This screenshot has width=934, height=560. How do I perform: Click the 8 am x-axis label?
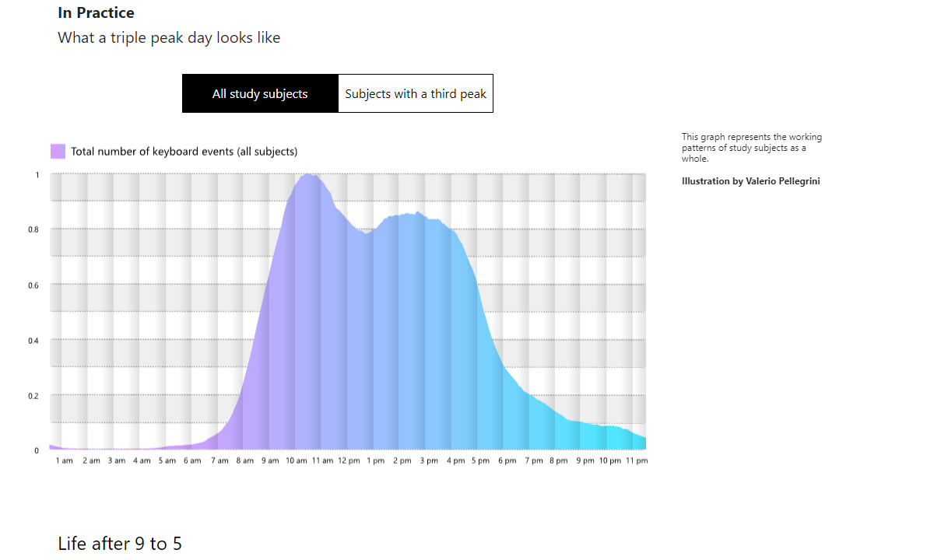(244, 460)
